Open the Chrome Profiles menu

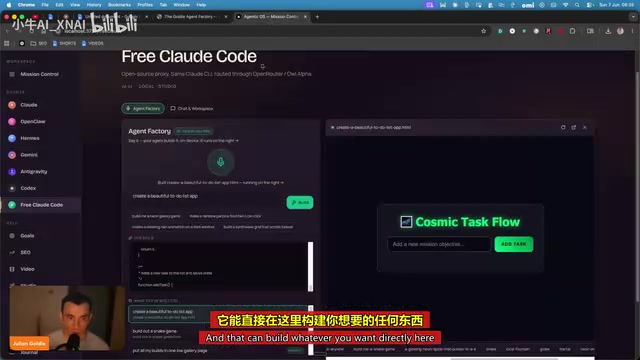145,5
